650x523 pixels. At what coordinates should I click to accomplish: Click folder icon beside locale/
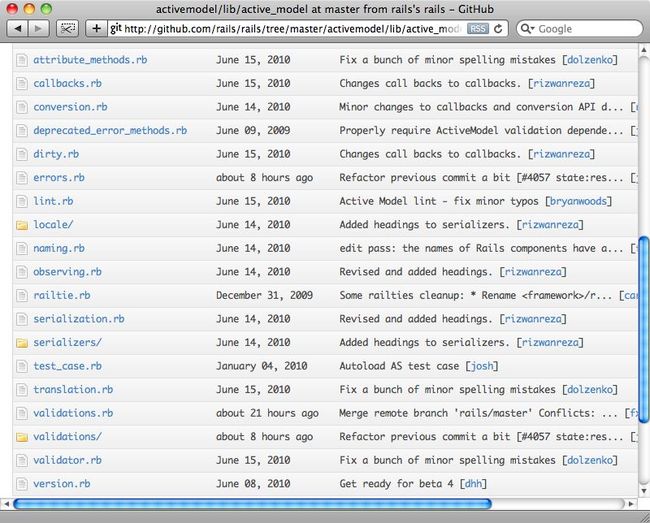[x=22, y=225]
